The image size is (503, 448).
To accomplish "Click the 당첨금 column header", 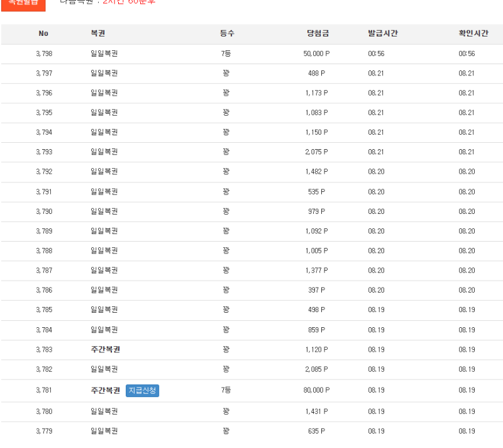I will click(318, 33).
